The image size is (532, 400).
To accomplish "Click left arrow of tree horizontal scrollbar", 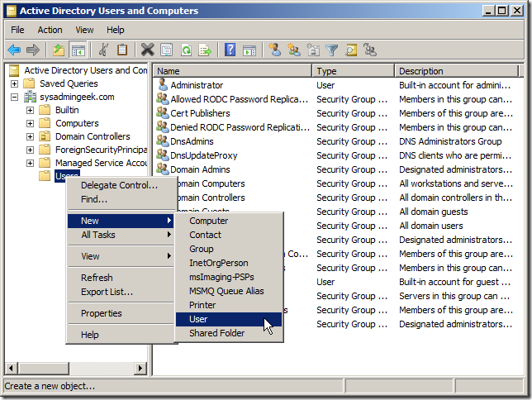I will pyautogui.click(x=11, y=368).
